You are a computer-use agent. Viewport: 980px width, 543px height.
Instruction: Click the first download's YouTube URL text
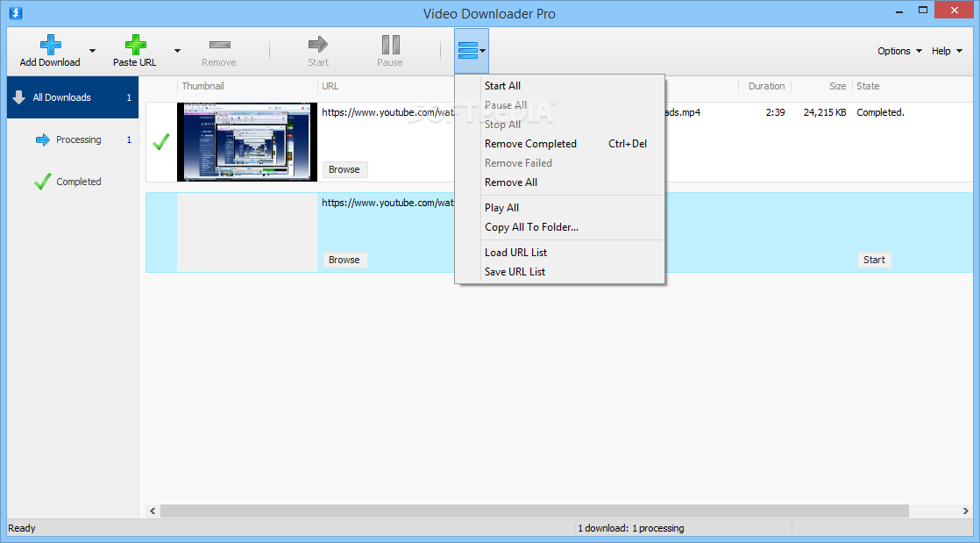[x=387, y=112]
